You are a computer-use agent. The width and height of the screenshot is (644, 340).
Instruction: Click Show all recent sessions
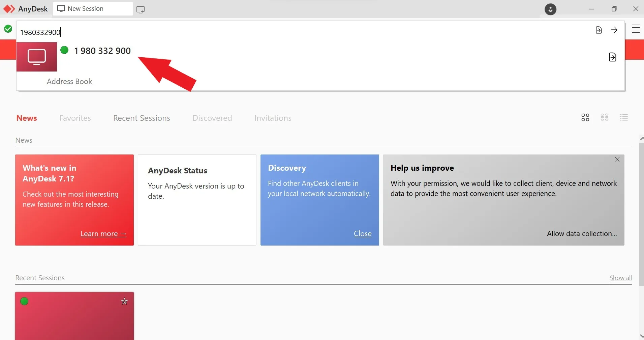point(620,278)
